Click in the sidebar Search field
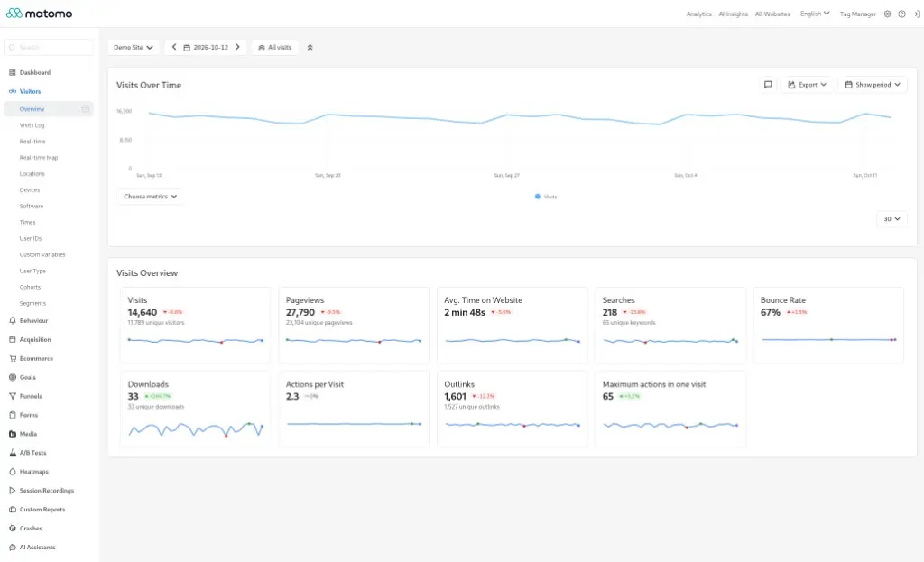924x562 pixels. 49,47
